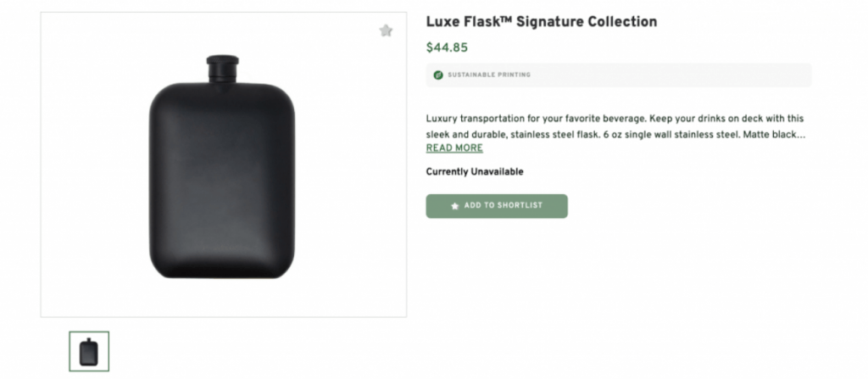Screen dimensions: 868x379
Task: Click the Sustainable Printing badge label
Action: pyautogui.click(x=489, y=75)
